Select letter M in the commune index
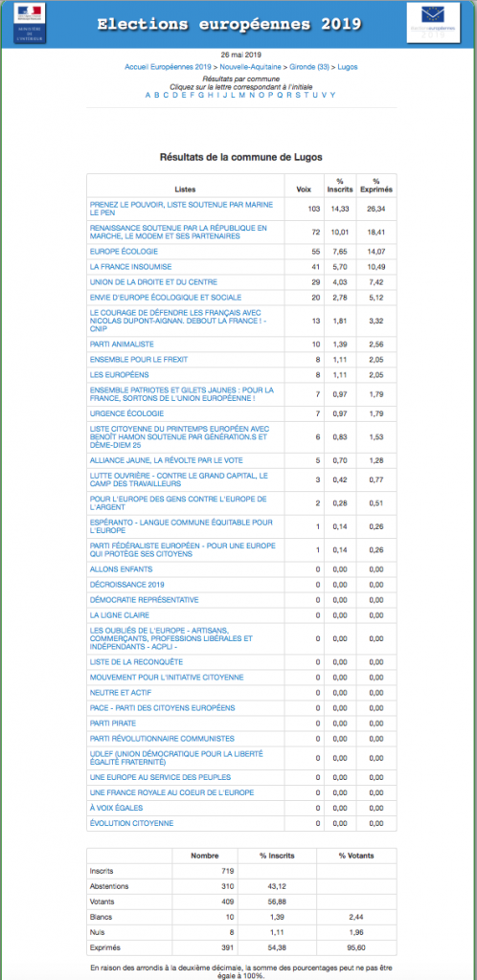Screen dimensions: 477x980 point(242,95)
